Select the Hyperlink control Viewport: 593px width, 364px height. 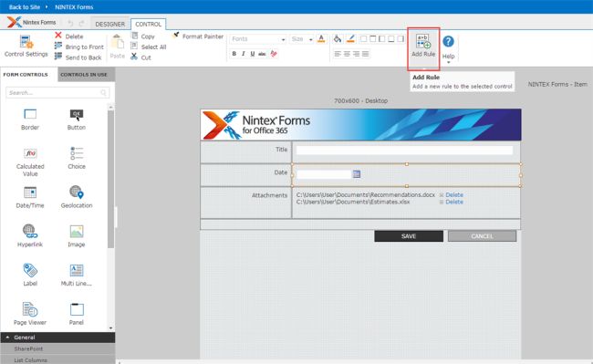click(x=30, y=236)
